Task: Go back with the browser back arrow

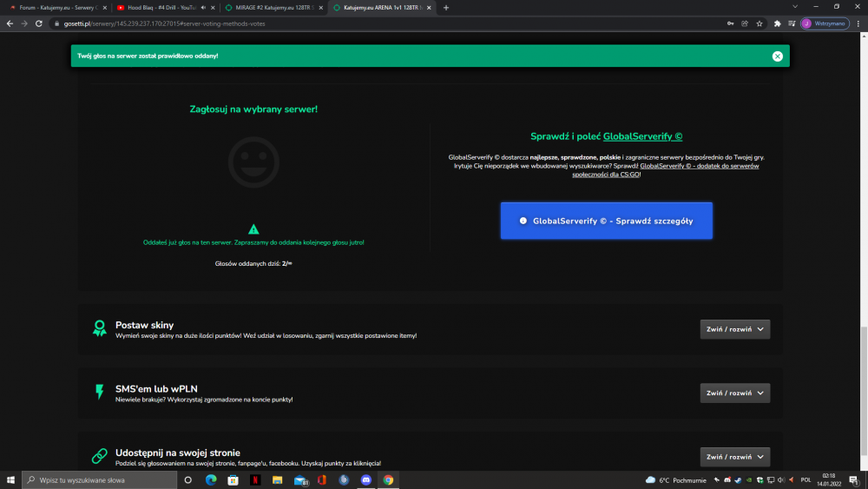Action: [10, 23]
